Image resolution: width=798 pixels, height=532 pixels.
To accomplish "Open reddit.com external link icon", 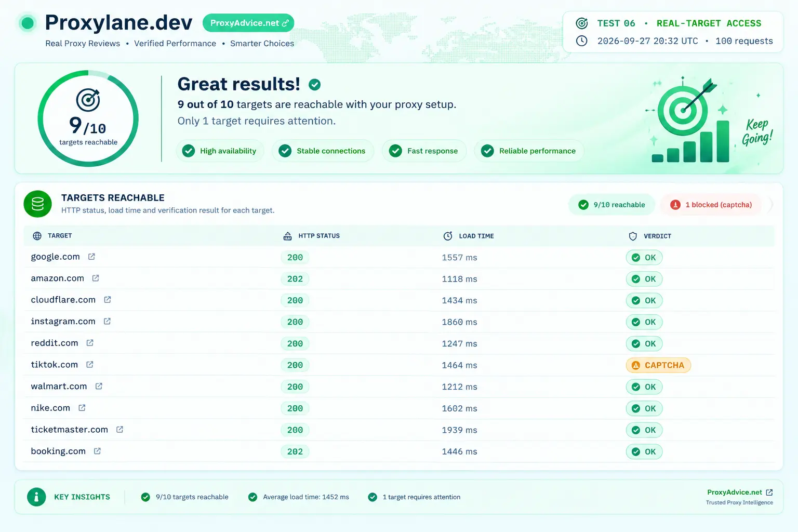I will pyautogui.click(x=90, y=343).
